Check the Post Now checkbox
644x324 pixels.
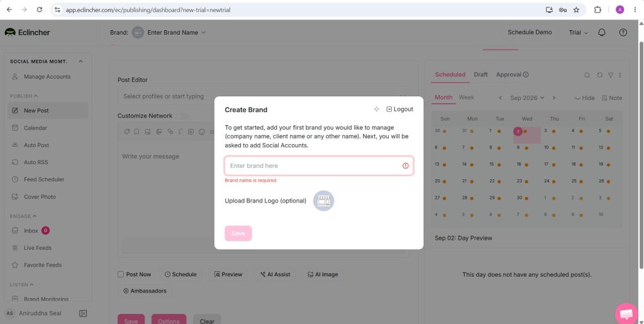point(121,274)
